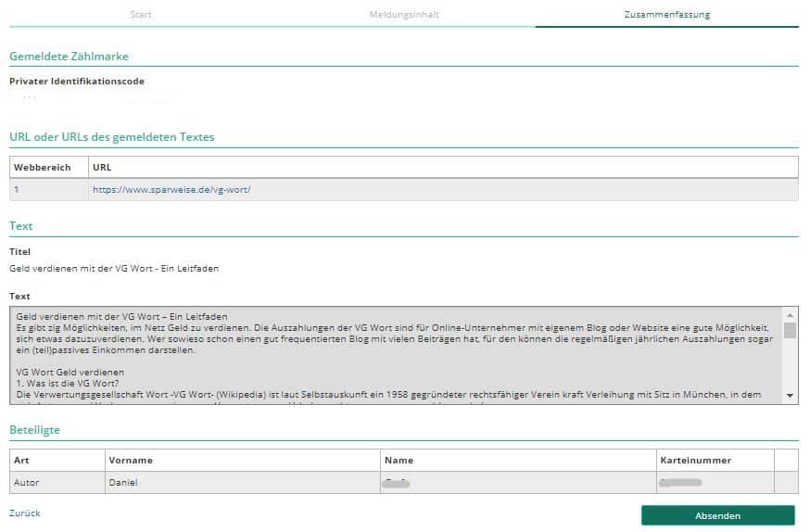The height and width of the screenshot is (532, 810).
Task: Click the Privater Identifikationscode label
Action: tap(77, 81)
